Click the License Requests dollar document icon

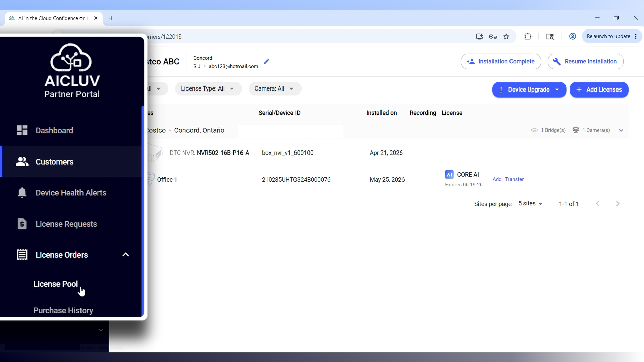point(22,224)
